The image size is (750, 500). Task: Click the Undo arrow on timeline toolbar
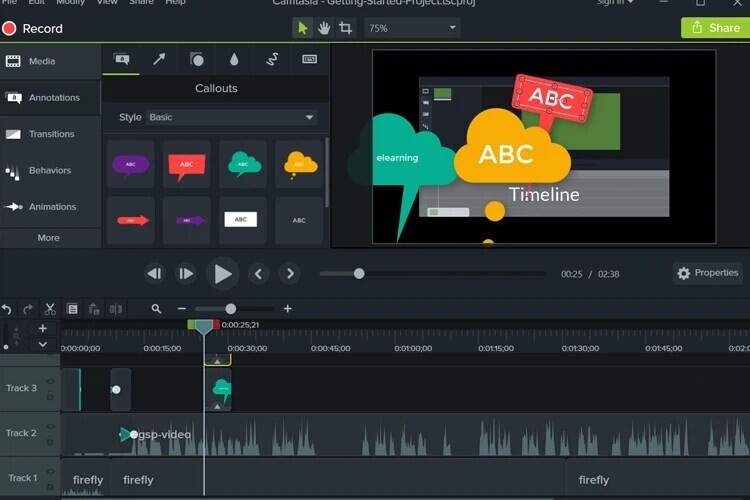click(x=7, y=309)
